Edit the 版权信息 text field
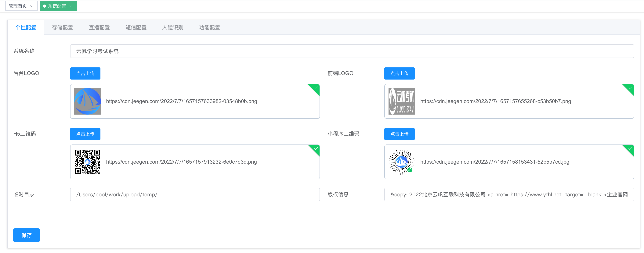Screen dimensions: 644x253 click(509, 194)
